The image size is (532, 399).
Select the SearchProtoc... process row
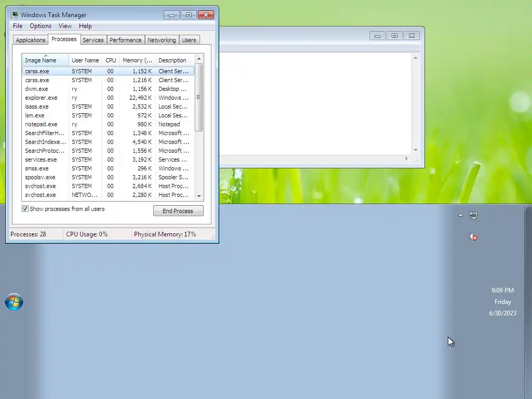[x=108, y=151]
